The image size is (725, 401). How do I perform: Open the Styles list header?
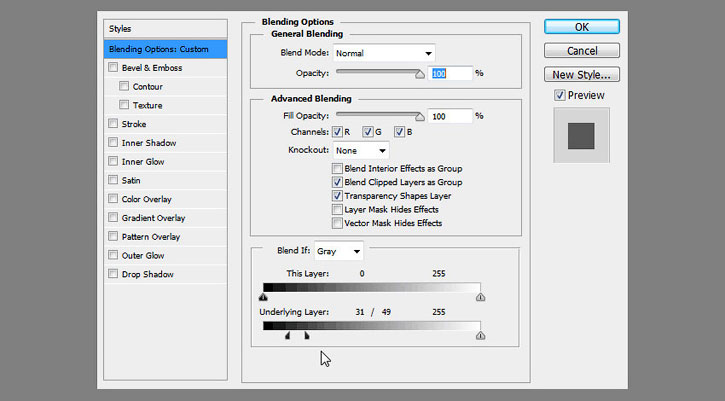(166, 29)
